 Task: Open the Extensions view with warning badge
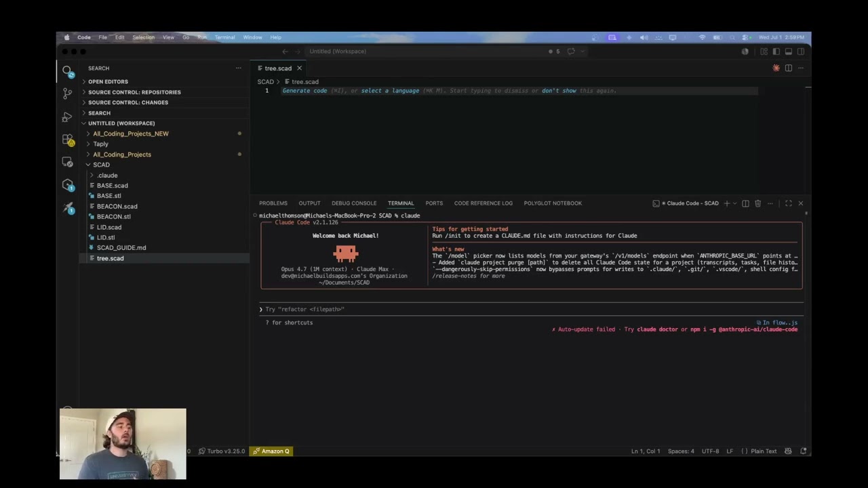tap(67, 140)
